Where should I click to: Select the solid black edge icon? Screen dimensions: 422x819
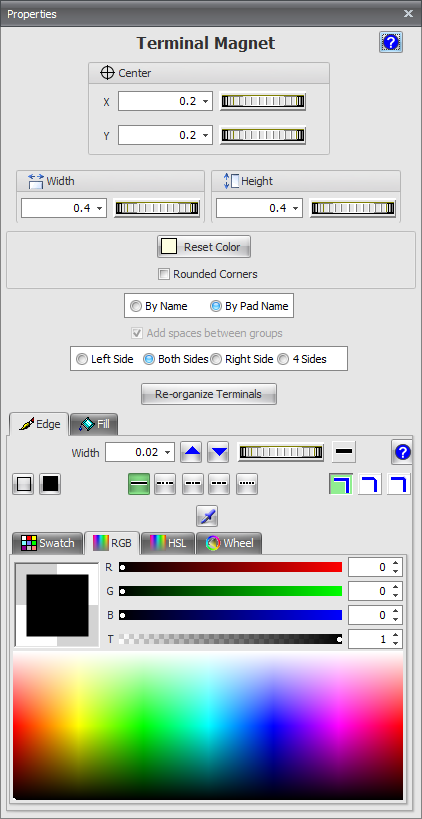coord(50,484)
